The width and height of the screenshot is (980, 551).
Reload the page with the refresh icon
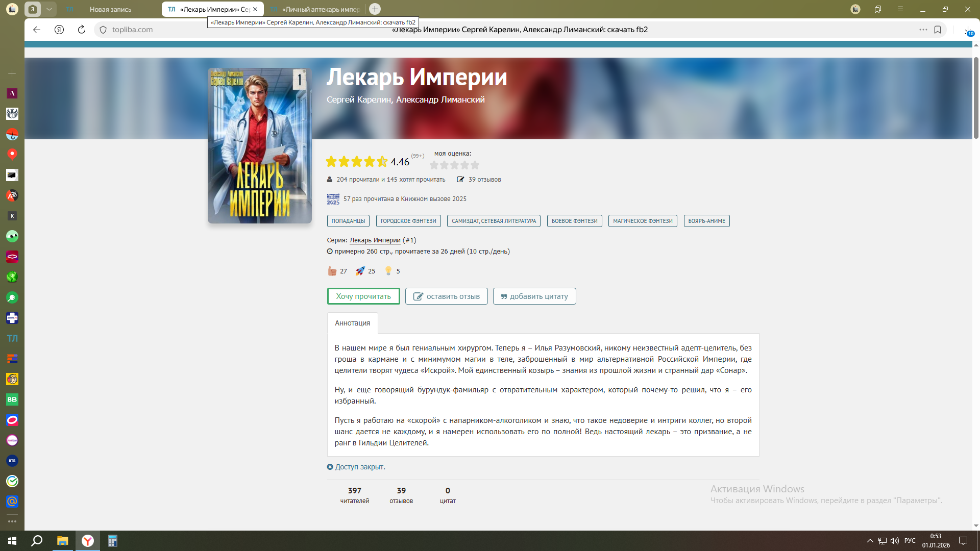(81, 30)
